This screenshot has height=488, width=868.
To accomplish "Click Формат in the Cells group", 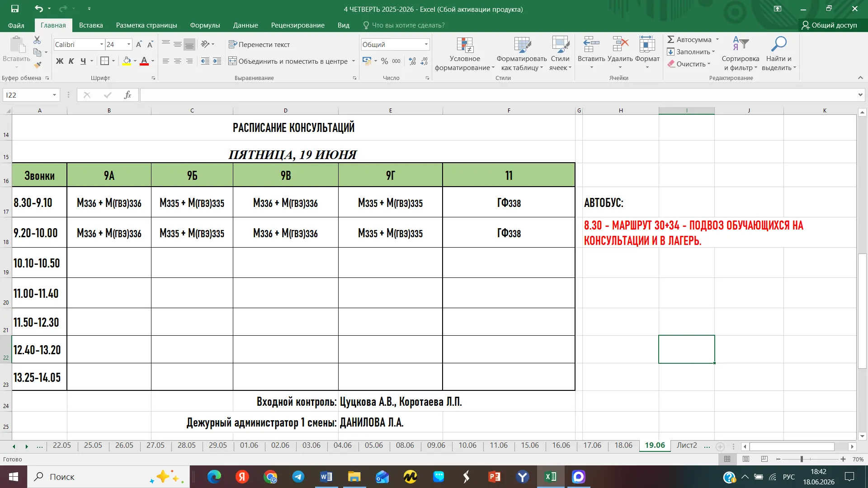I will click(x=647, y=52).
